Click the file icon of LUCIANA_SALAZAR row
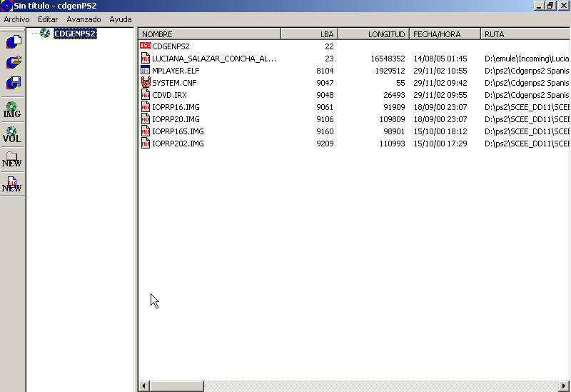The height and width of the screenshot is (392, 571). [146, 58]
